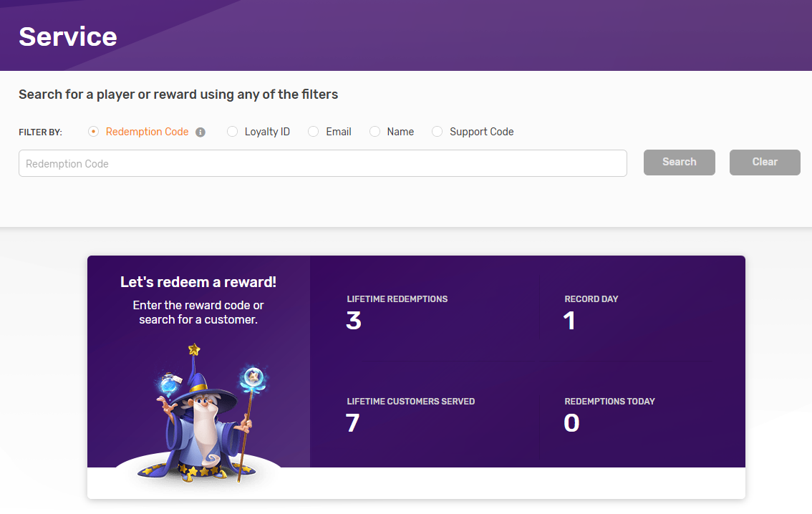Click the Lifetime Redemptions count
Viewport: 812px width, 514px height.
pyautogui.click(x=354, y=321)
